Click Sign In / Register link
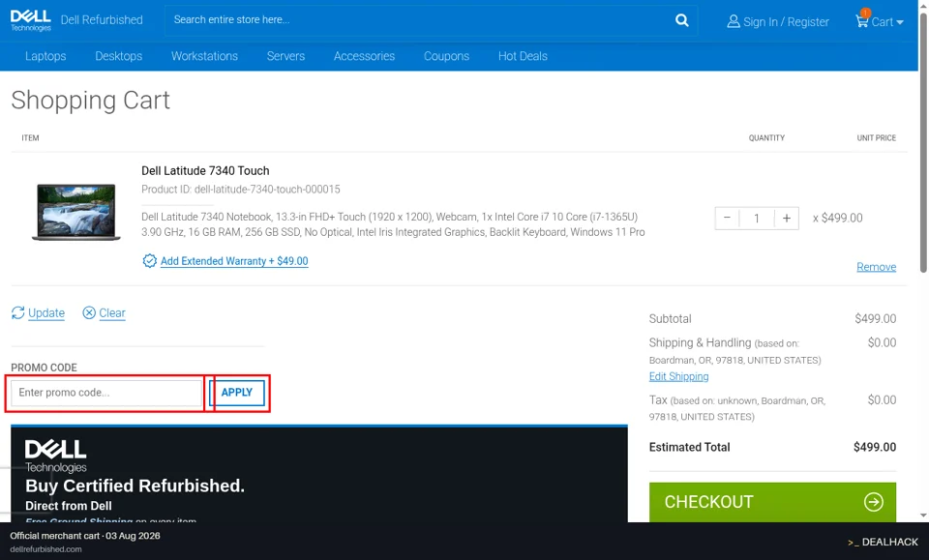Viewport: 929px width, 560px height. pyautogui.click(x=786, y=22)
